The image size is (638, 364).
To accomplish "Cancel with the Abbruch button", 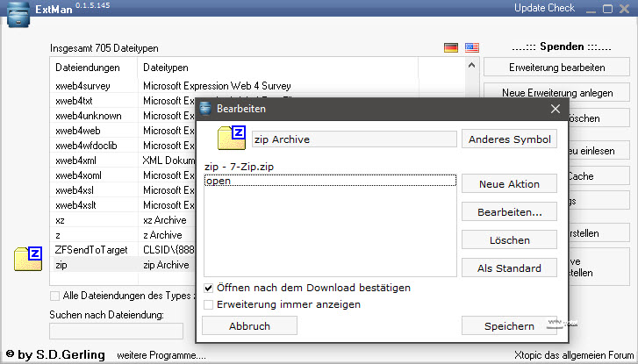I will (x=249, y=325).
